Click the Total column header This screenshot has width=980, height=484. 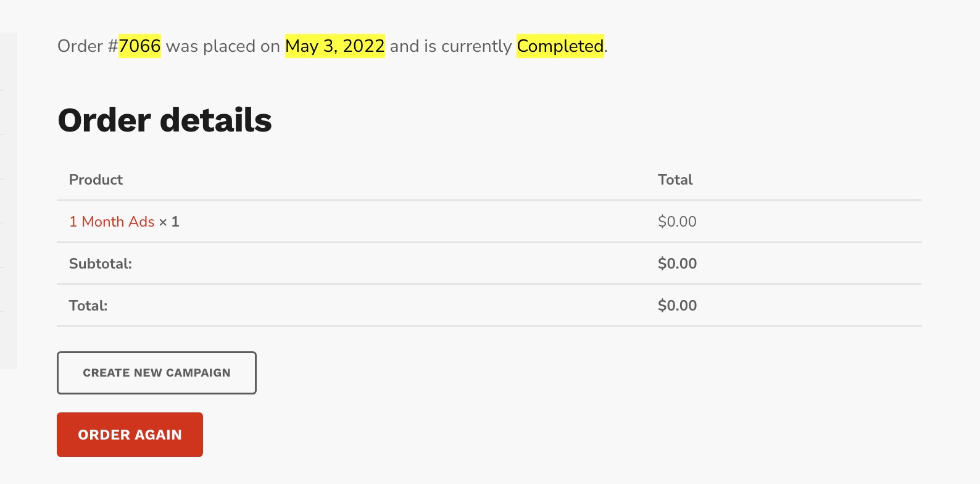tap(675, 180)
